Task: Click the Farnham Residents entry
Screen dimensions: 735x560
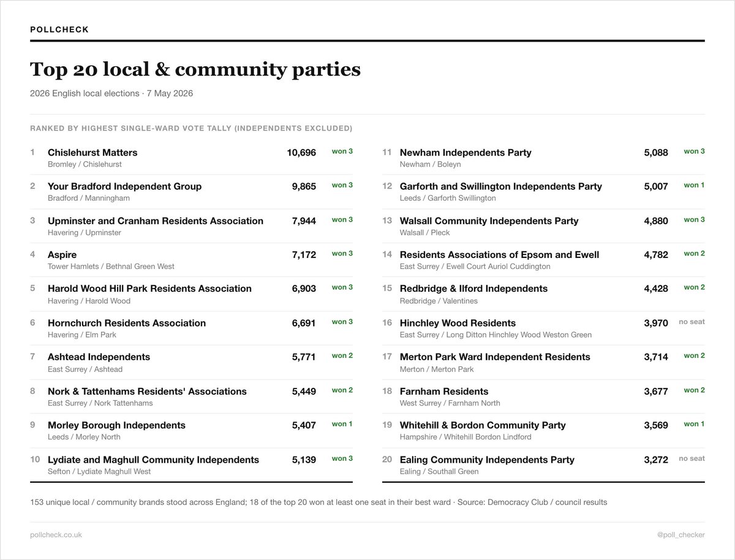Action: point(444,392)
